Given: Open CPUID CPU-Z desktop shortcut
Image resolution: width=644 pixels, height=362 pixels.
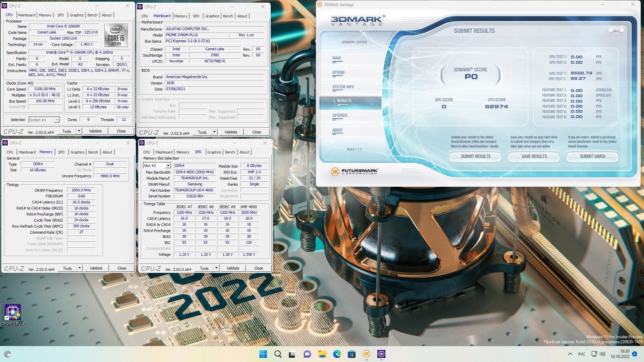Looking at the screenshot, I should [x=13, y=315].
